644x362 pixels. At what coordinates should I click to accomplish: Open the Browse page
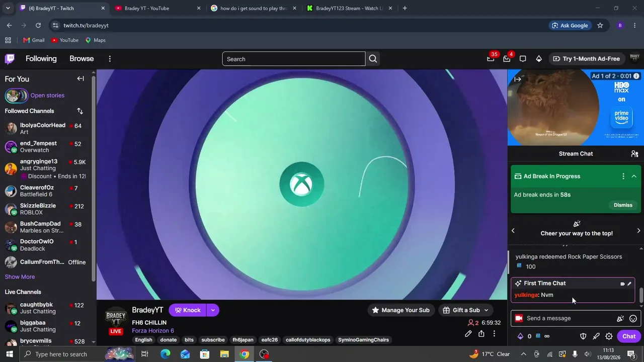[x=82, y=59]
